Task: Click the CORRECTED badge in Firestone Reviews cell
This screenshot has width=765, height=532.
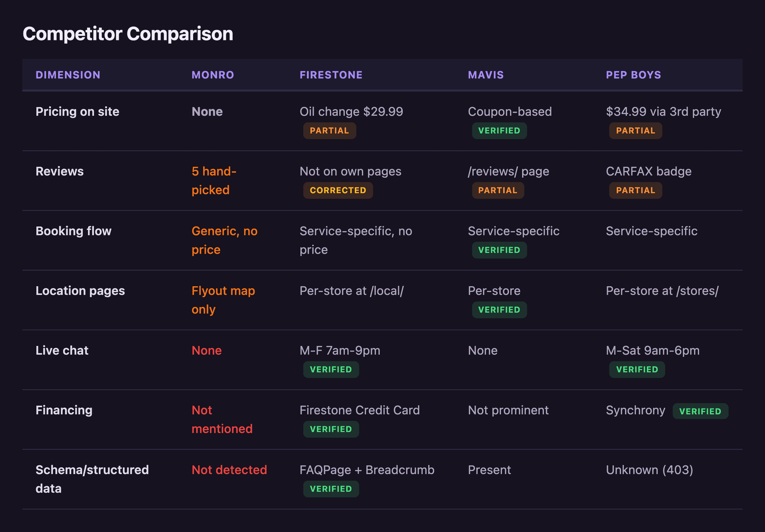Action: tap(338, 190)
